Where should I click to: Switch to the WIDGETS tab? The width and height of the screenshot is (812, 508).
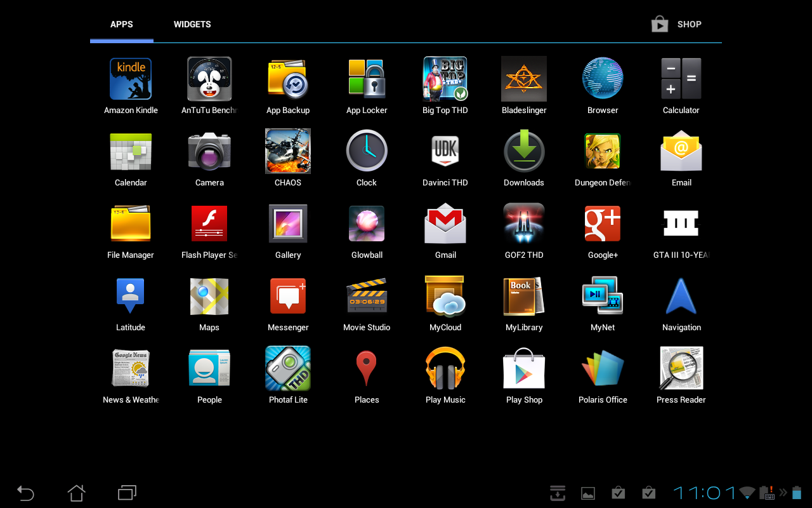coord(192,24)
